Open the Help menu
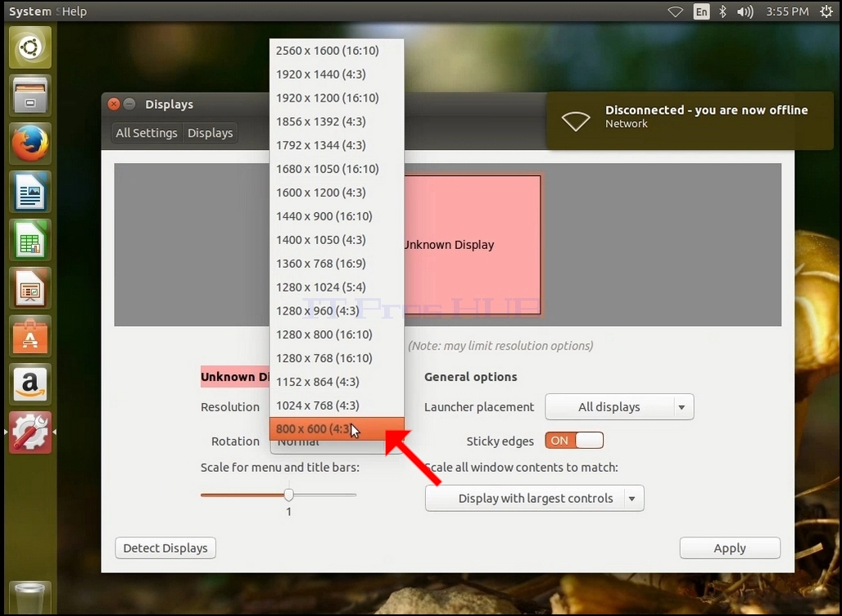 coord(74,11)
